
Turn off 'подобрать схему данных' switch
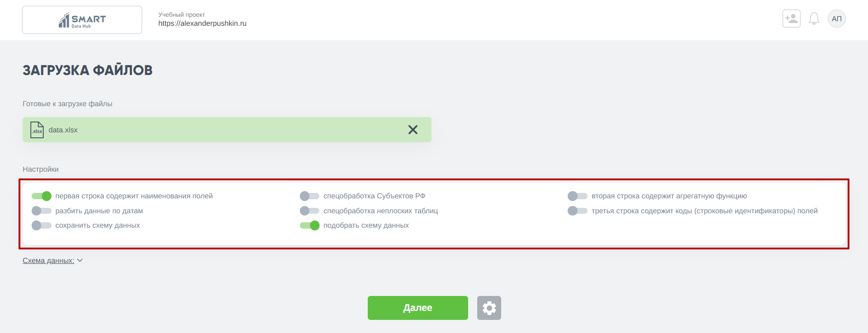[309, 225]
